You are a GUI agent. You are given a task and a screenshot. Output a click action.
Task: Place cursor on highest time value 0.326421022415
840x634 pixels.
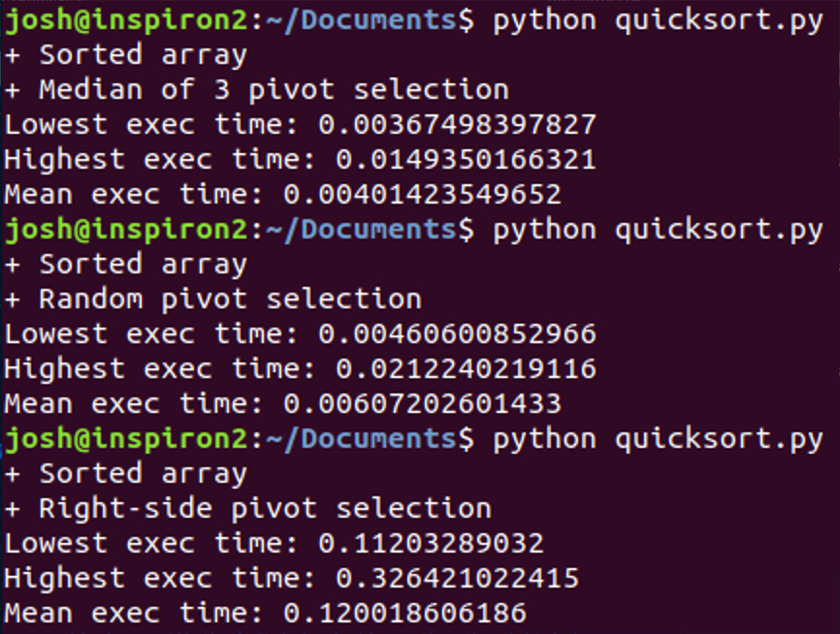[x=457, y=579]
